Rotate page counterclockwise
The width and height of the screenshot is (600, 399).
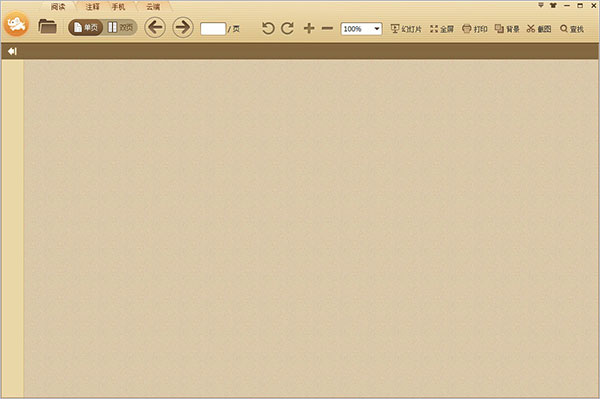[268, 28]
